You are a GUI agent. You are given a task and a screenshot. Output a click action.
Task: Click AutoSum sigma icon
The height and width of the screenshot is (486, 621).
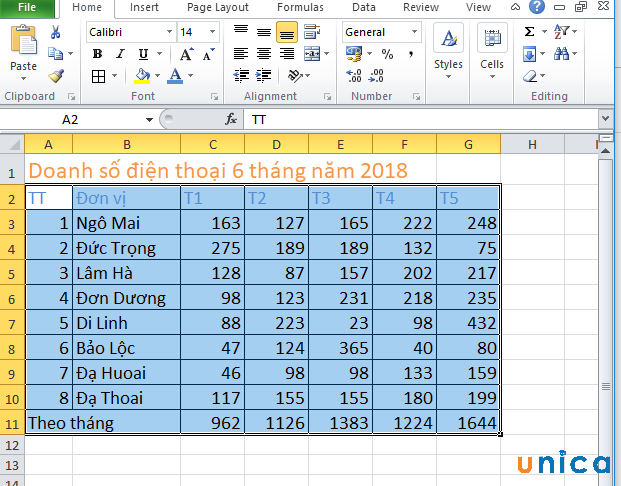530,32
